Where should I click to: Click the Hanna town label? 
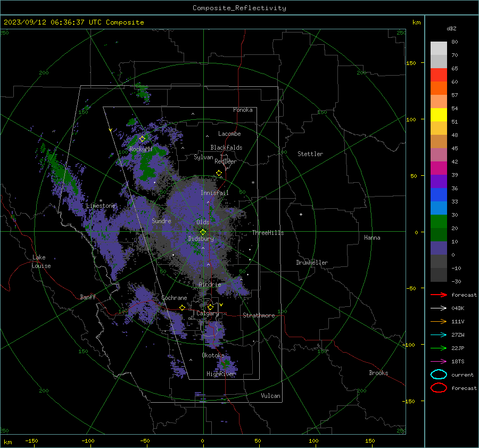(372, 238)
